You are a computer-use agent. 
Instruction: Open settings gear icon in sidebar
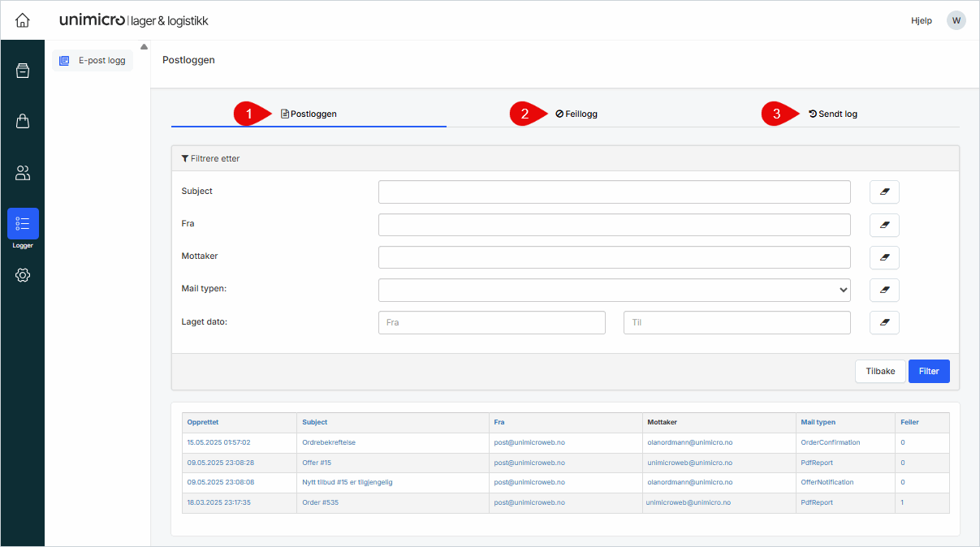click(x=23, y=276)
